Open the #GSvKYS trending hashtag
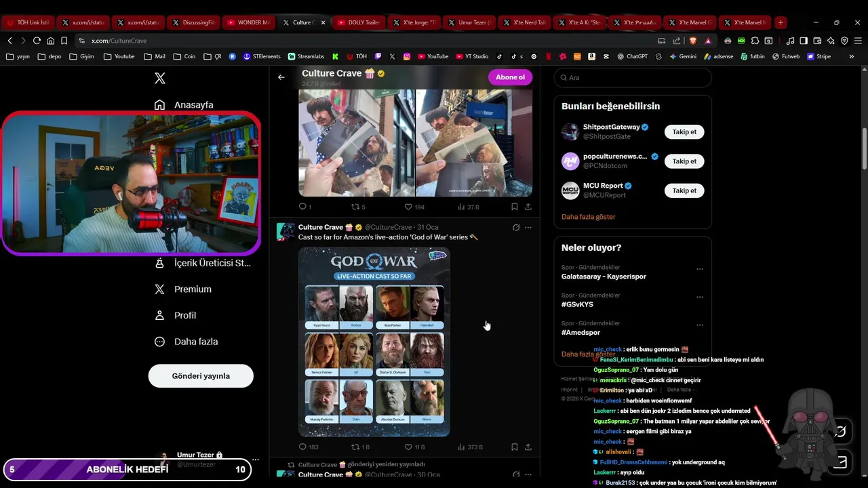Screen dimensions: 868x488 pos(577,304)
